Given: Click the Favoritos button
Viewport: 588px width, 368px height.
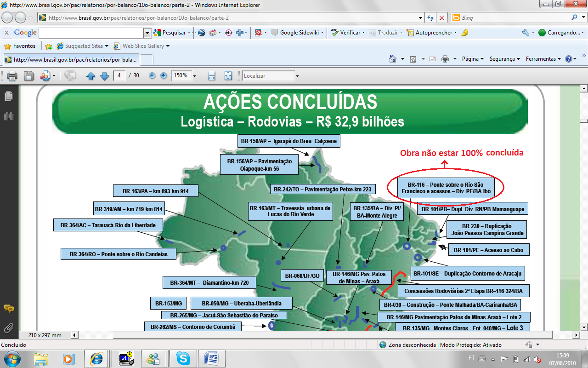Looking at the screenshot, I should (x=20, y=46).
